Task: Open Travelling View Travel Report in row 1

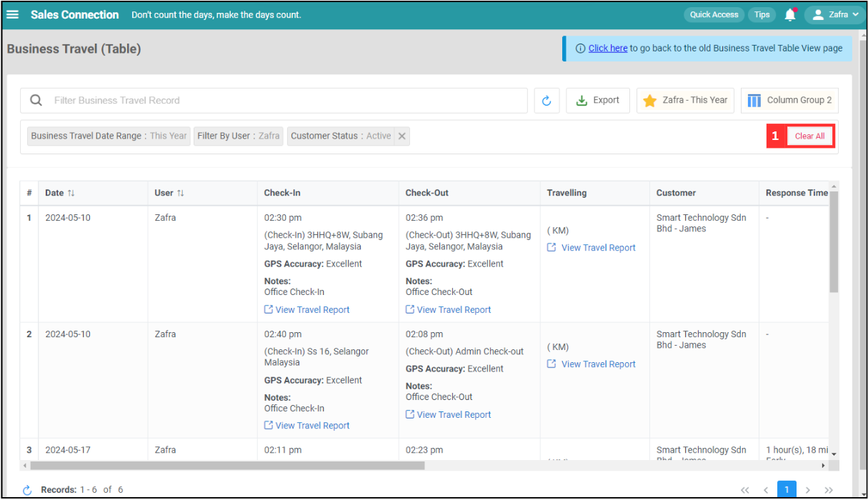Action: coord(592,248)
